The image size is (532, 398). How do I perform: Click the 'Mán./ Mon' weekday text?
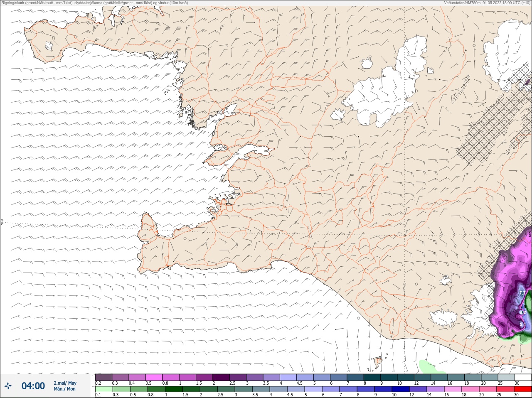tap(65, 389)
